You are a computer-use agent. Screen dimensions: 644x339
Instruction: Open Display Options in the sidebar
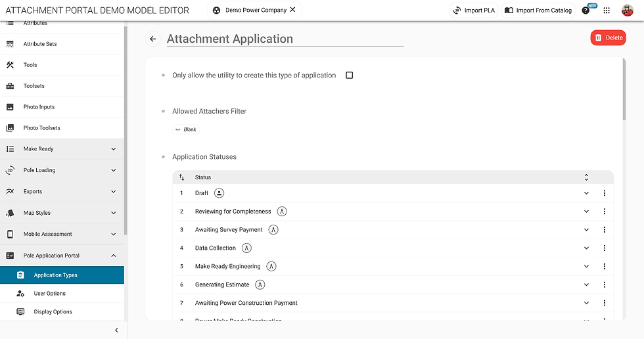tap(53, 312)
